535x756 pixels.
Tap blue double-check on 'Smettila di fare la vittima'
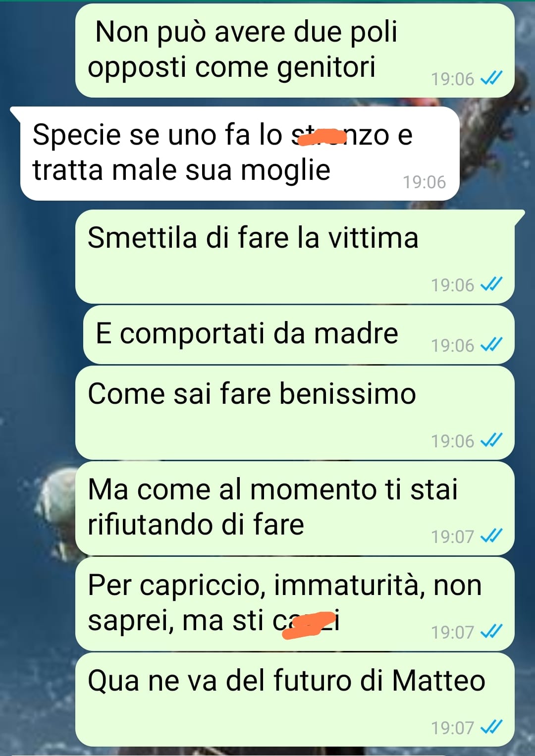[x=492, y=284]
